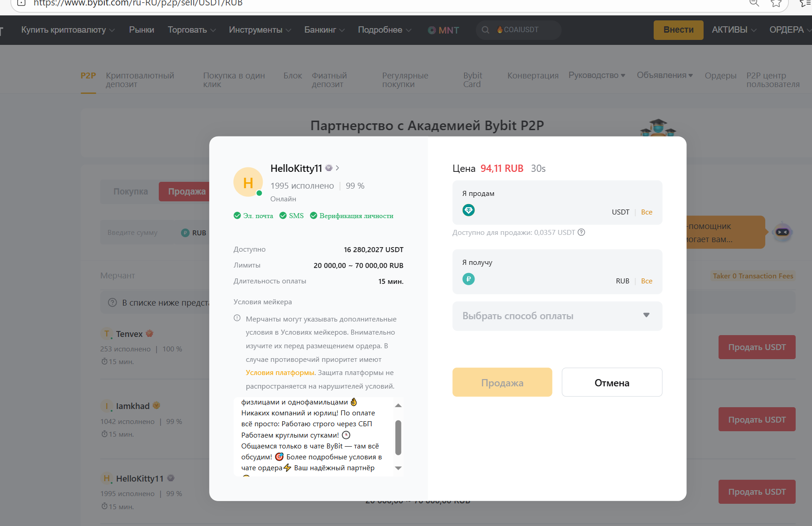Open the Рынки menu item
Image resolution: width=812 pixels, height=526 pixels.
tap(142, 30)
